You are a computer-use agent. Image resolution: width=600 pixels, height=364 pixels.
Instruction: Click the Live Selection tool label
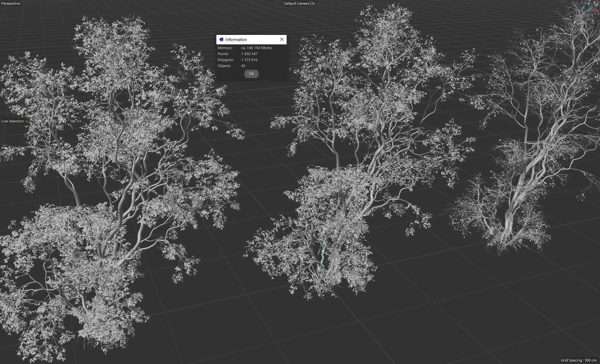point(13,121)
